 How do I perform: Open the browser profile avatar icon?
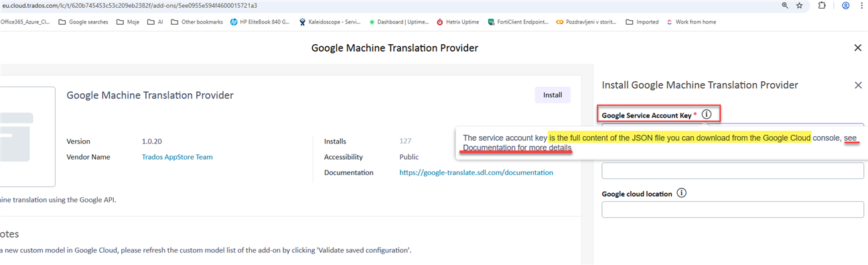coord(846,5)
